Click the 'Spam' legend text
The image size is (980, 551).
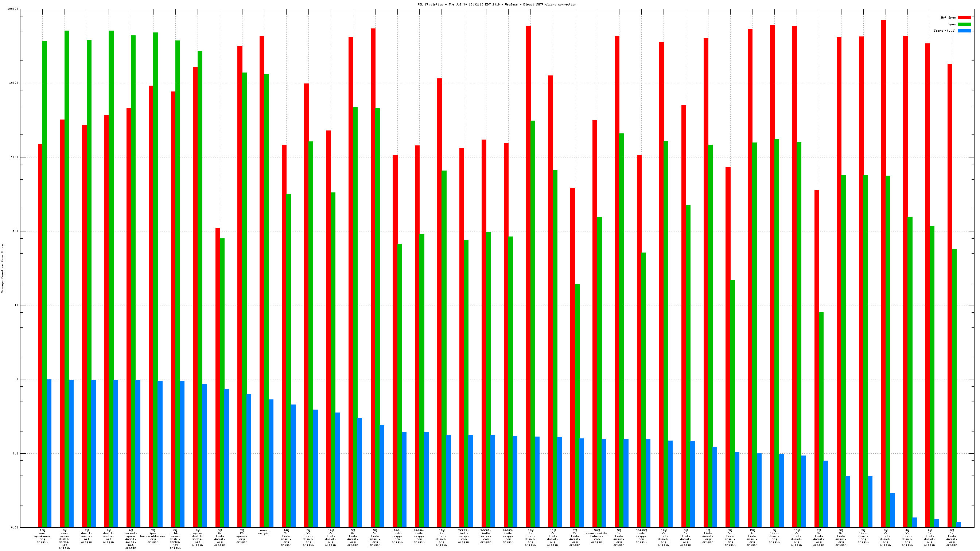[952, 24]
